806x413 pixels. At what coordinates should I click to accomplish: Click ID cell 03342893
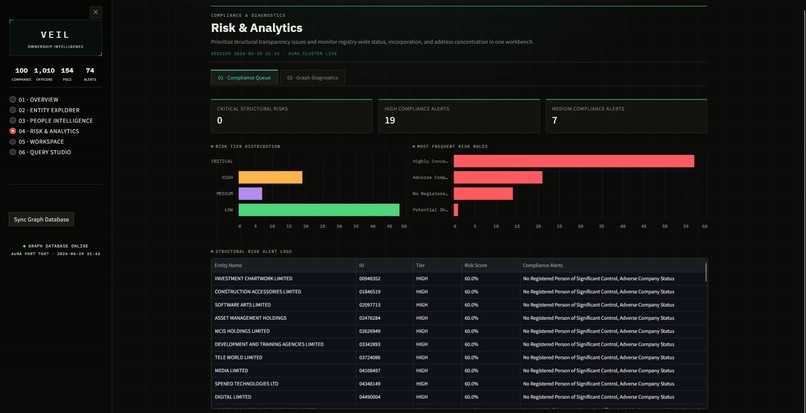pos(384,344)
